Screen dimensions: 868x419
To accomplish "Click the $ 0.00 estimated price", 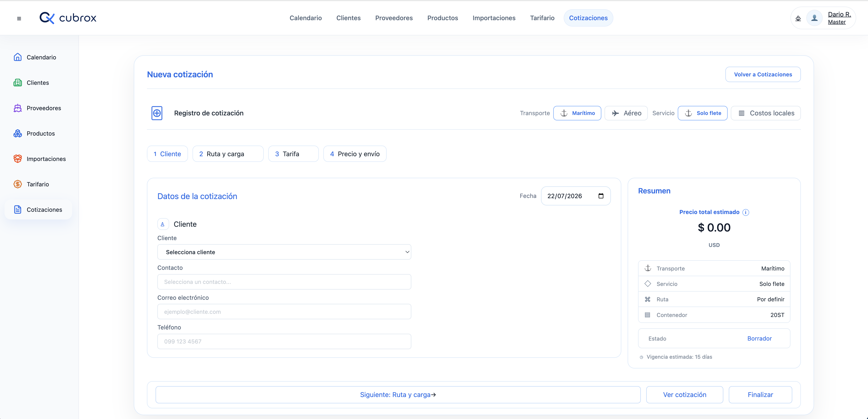I will pos(714,227).
